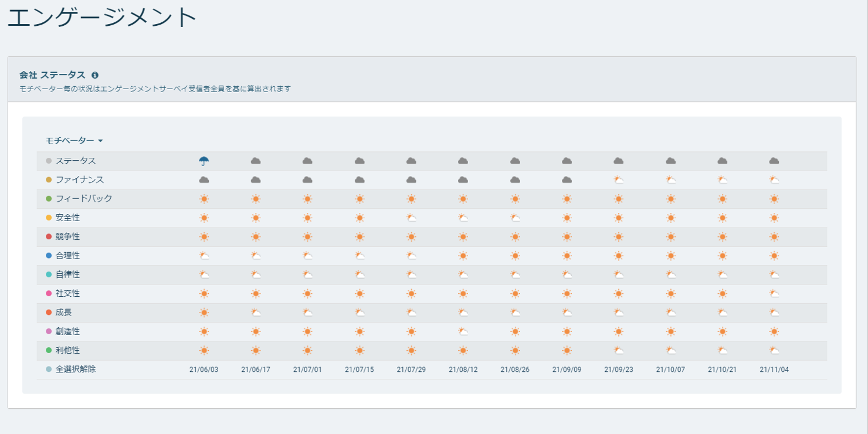
Task: Click sun icon in 競争性 row 21/07/15
Action: pyautogui.click(x=360, y=237)
